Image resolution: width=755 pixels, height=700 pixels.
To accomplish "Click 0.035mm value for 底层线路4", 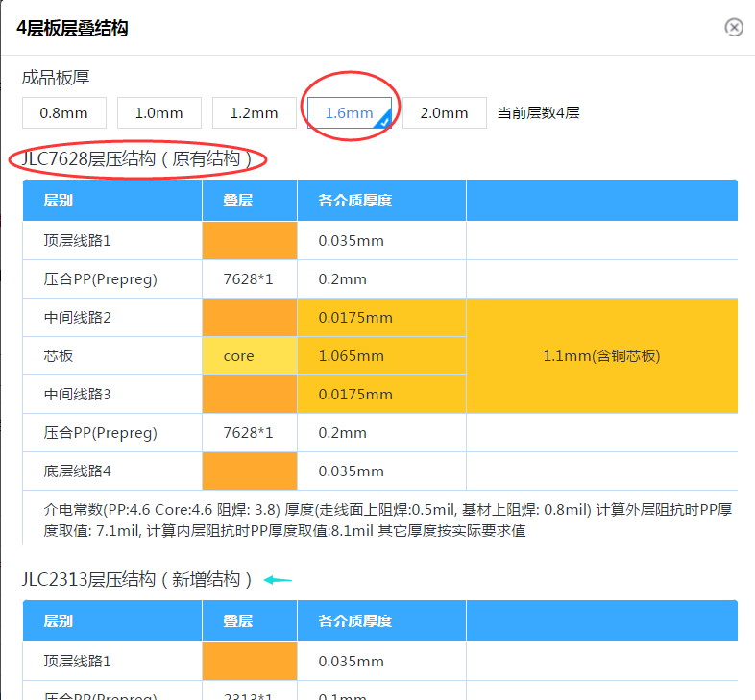I will tap(352, 471).
